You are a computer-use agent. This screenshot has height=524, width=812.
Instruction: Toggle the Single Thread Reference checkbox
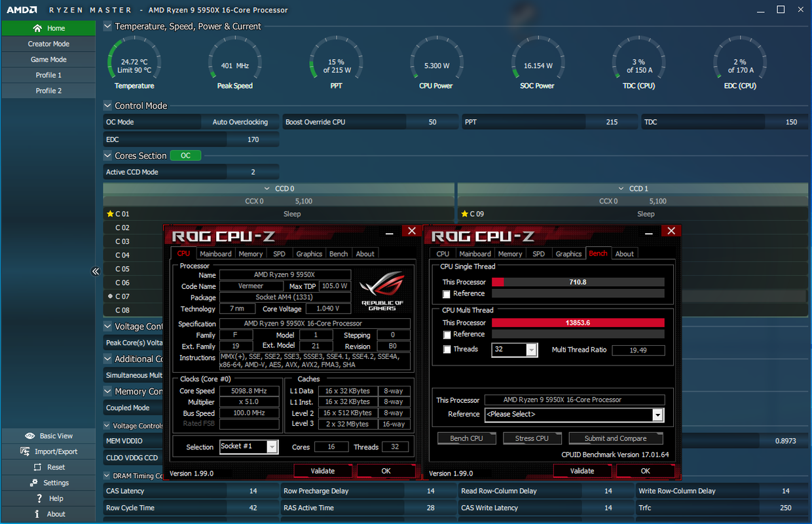tap(447, 294)
